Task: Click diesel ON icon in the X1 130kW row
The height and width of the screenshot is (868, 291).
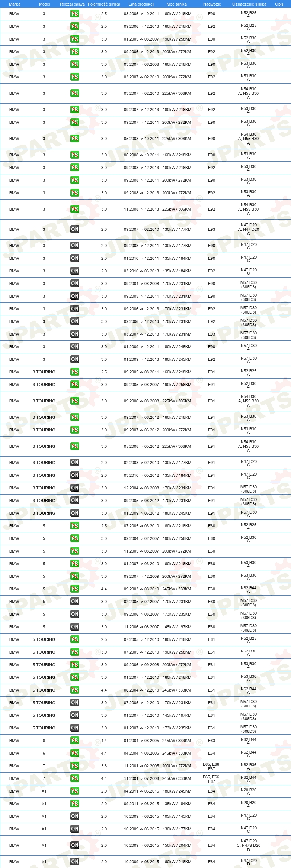Action: (x=74, y=829)
